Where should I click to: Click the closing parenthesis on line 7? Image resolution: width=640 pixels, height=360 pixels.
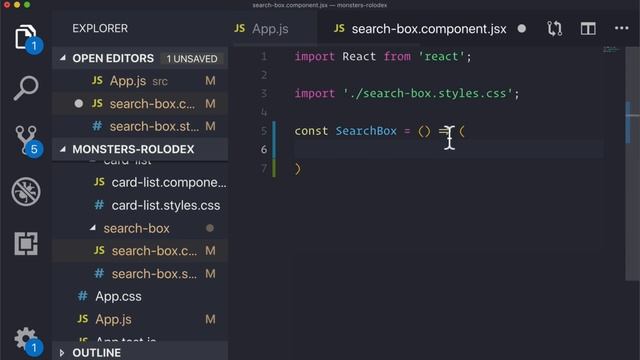pyautogui.click(x=298, y=169)
